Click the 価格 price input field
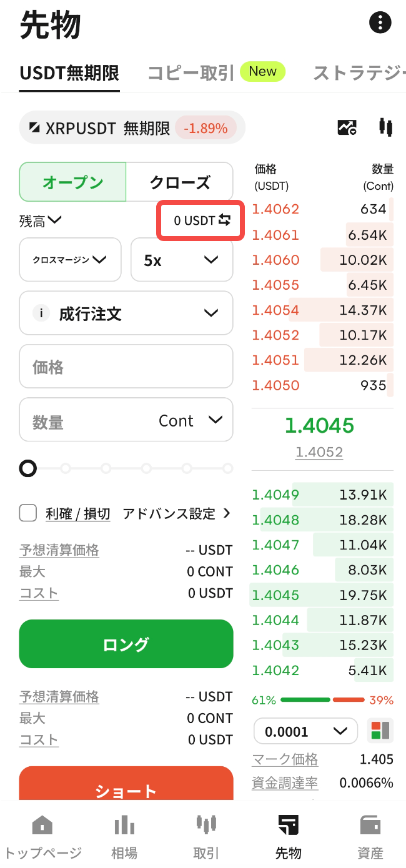Screen dimensions: 406x868 (x=126, y=367)
